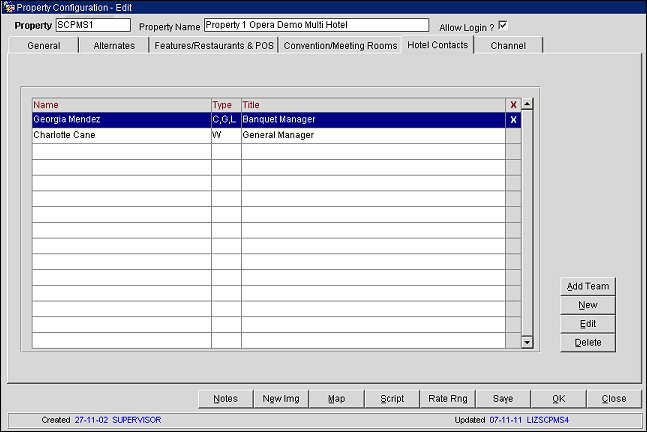647x432 pixels.
Task: Save the property configuration
Action: coord(503,398)
